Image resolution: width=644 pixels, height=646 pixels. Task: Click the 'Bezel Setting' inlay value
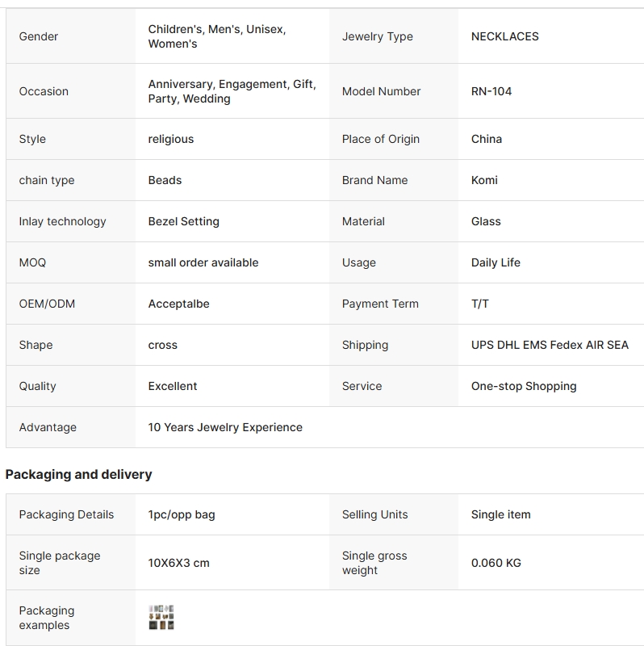pyautogui.click(x=183, y=221)
